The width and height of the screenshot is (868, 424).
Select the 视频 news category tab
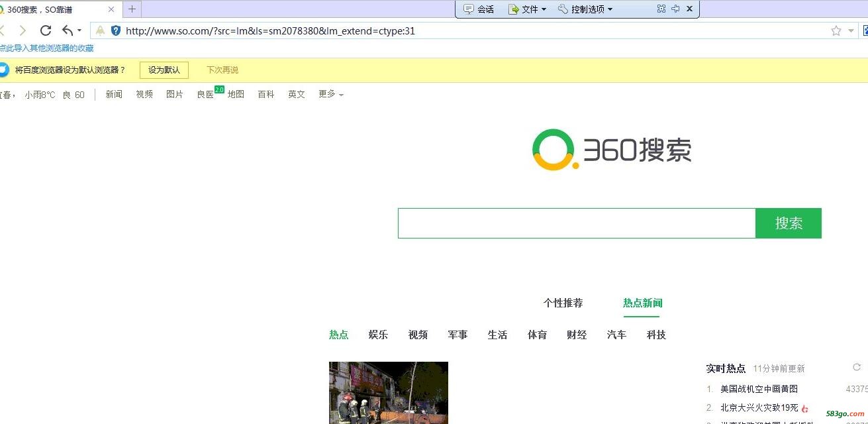[418, 335]
